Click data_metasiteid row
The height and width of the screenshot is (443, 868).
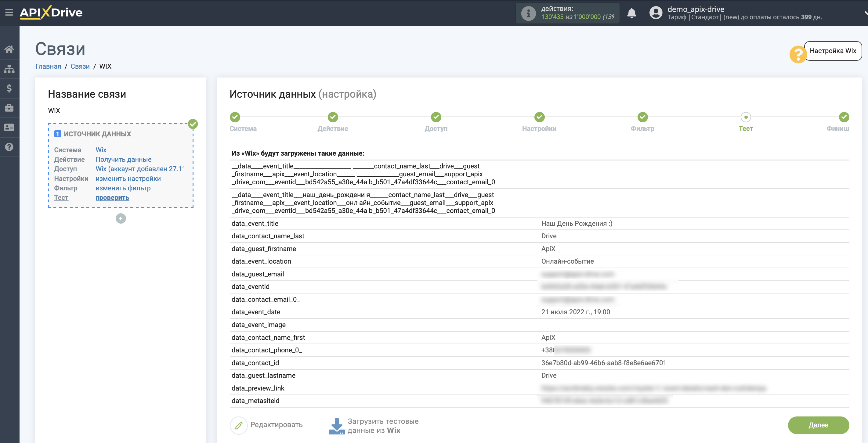point(539,401)
